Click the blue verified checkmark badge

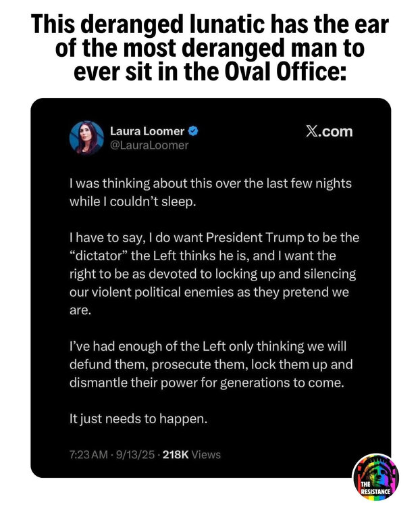point(193,131)
